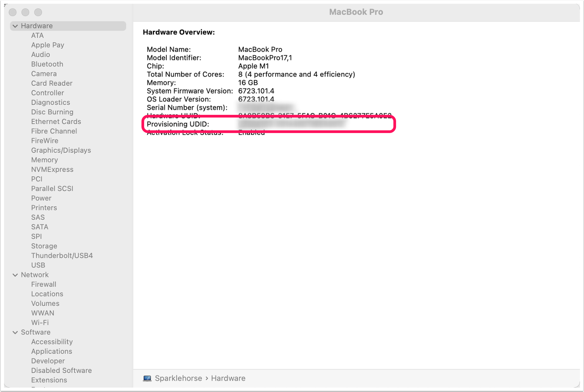This screenshot has width=584, height=392.
Task: Select Power in the sidebar
Action: pos(41,198)
